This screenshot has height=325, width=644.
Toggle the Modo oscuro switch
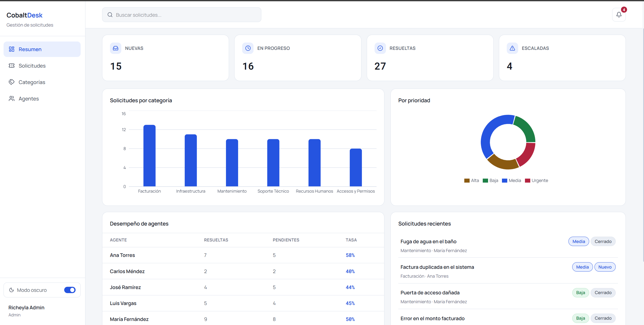coord(70,290)
